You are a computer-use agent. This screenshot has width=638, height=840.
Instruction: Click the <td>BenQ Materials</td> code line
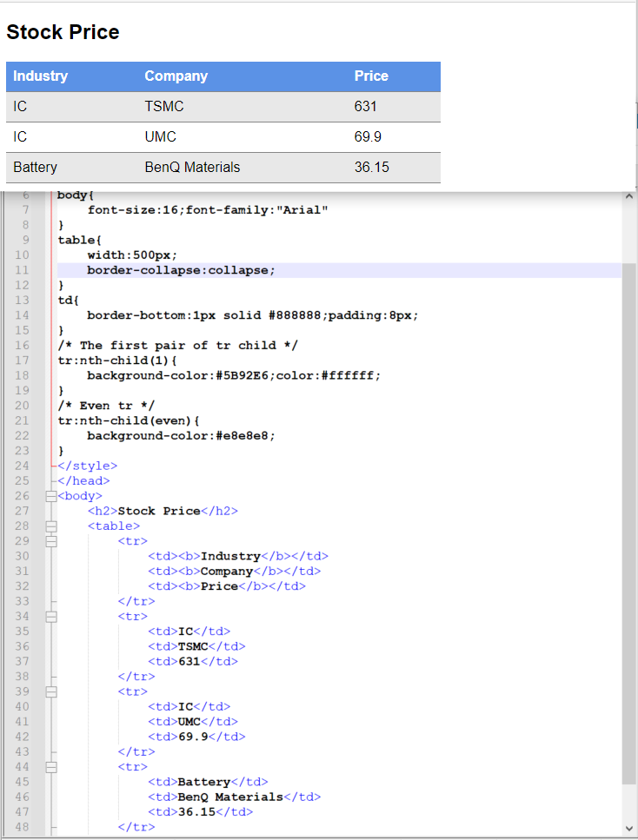(235, 797)
